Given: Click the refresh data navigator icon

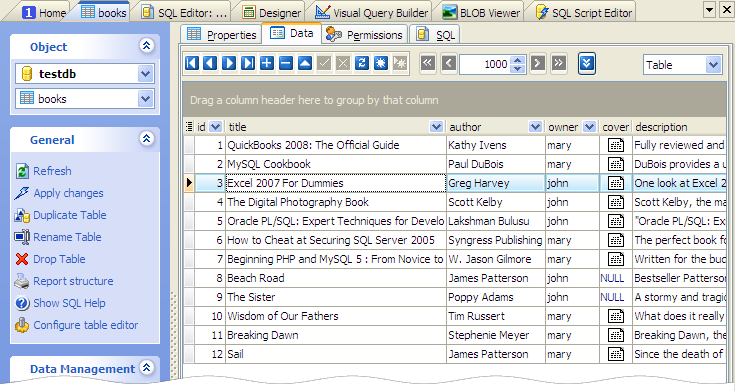Looking at the screenshot, I should [x=361, y=63].
